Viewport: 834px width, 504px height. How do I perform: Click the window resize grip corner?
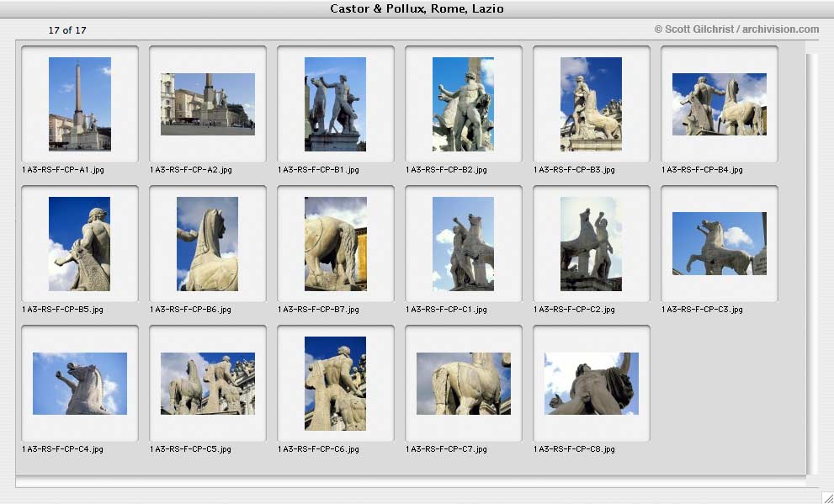click(x=827, y=497)
